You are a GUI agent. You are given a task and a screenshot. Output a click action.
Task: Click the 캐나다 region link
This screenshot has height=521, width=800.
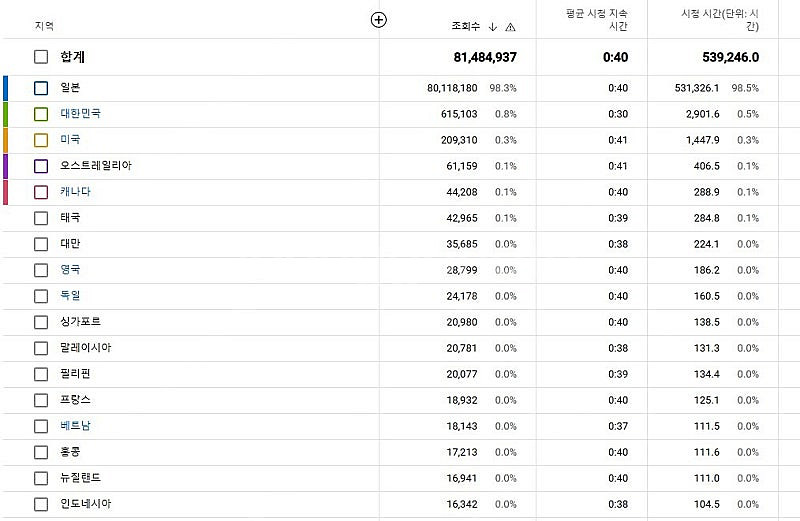tap(75, 191)
